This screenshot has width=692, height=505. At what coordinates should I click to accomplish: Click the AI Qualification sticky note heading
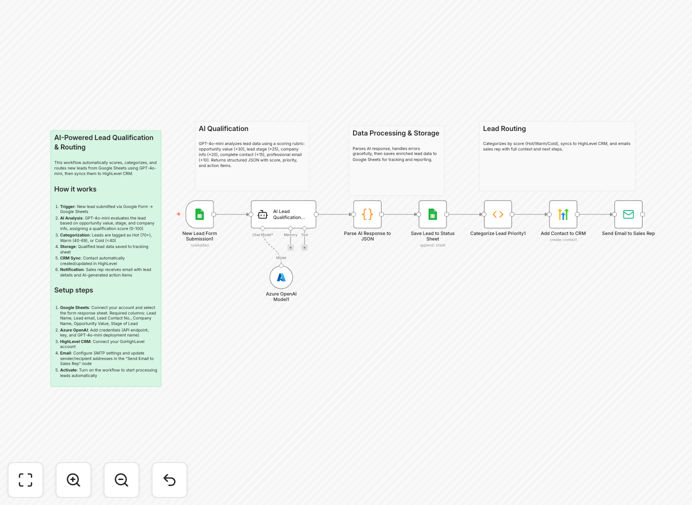pyautogui.click(x=223, y=128)
